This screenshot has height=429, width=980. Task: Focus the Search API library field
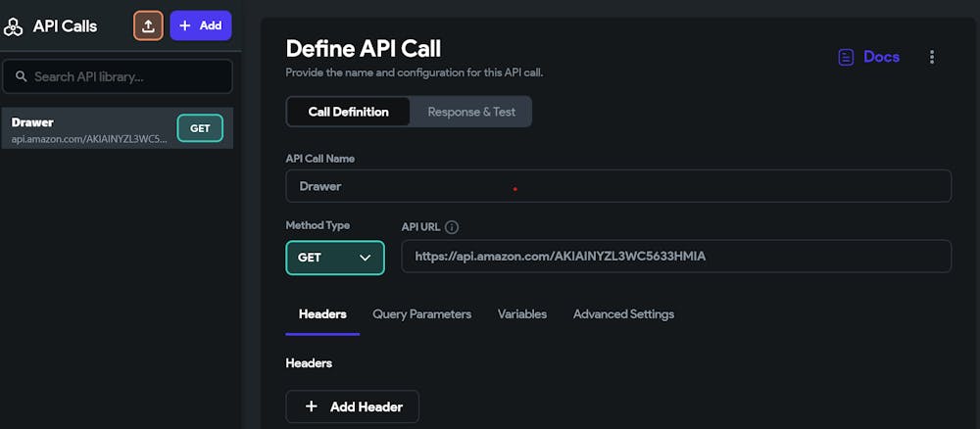(x=127, y=76)
